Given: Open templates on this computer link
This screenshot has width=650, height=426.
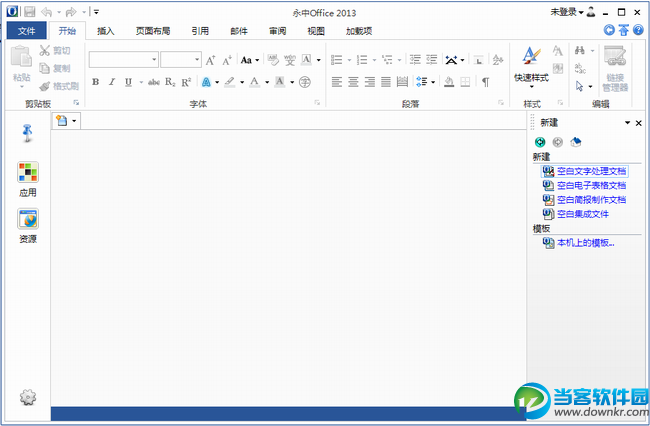Looking at the screenshot, I should point(585,243).
